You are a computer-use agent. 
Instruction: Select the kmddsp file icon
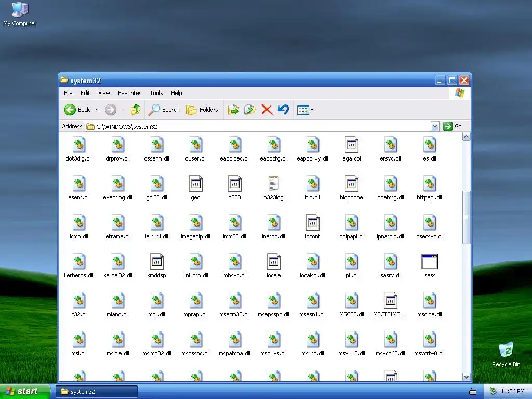(x=157, y=262)
